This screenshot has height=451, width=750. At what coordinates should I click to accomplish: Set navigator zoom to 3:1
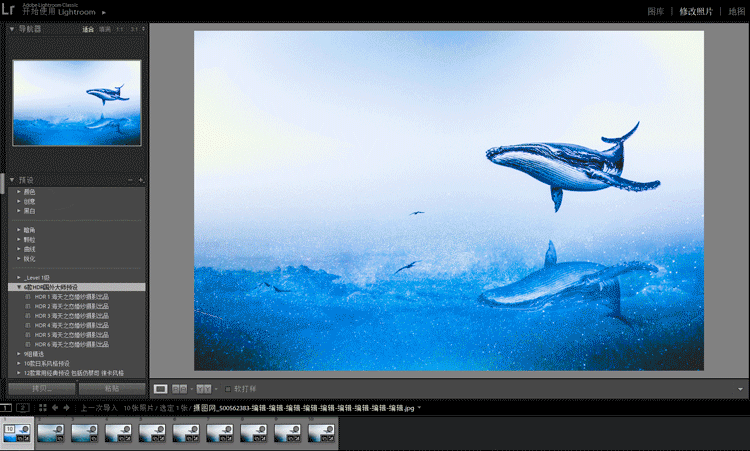(x=134, y=29)
